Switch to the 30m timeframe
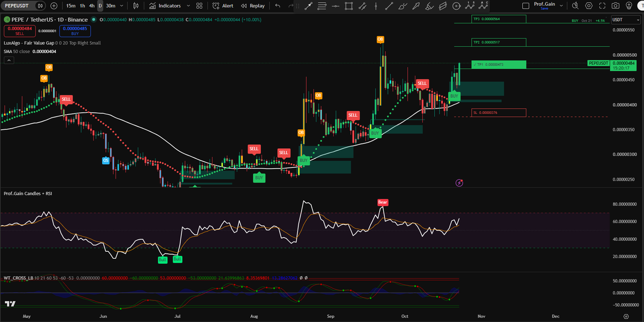Screen dimensions: 644x322 (111, 5)
